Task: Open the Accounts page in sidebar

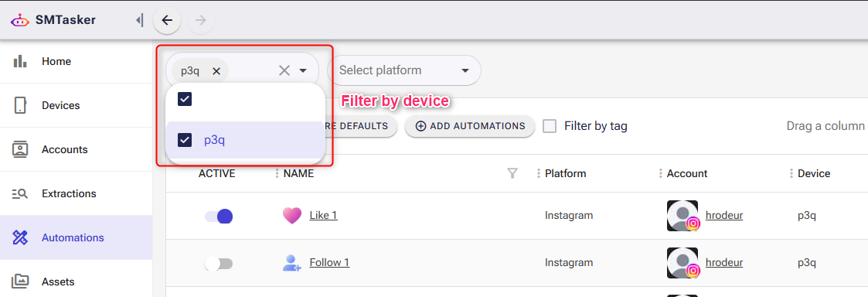Action: [77, 149]
